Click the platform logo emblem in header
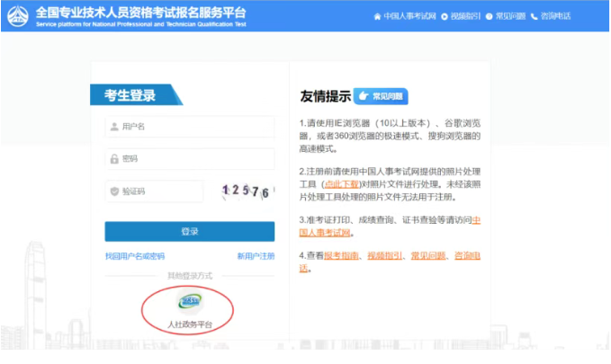This screenshot has height=364, width=611. 18,16
